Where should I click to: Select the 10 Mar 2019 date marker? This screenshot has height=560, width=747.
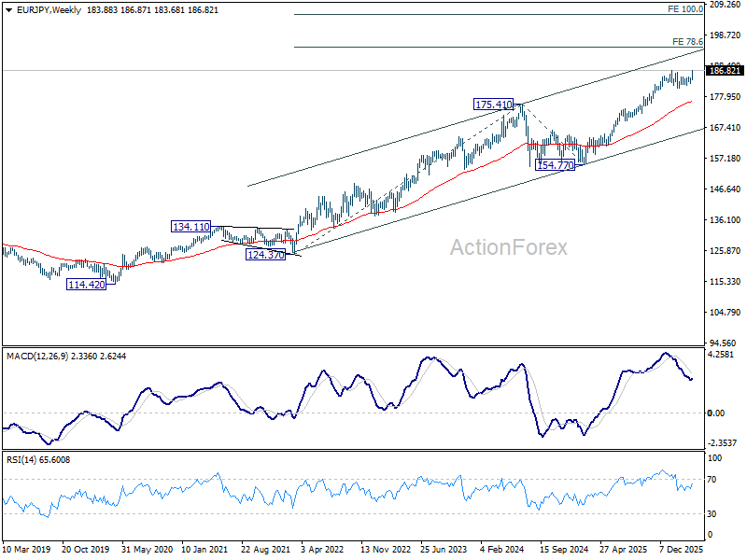pyautogui.click(x=26, y=550)
